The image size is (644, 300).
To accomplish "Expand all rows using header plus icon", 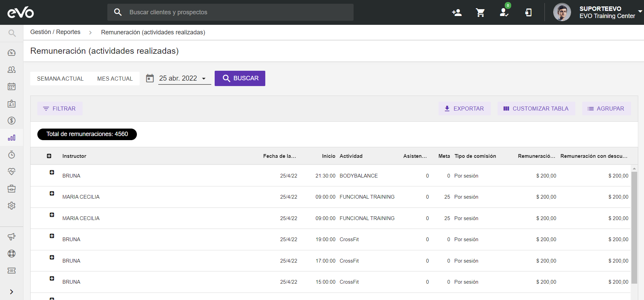I will 49,156.
